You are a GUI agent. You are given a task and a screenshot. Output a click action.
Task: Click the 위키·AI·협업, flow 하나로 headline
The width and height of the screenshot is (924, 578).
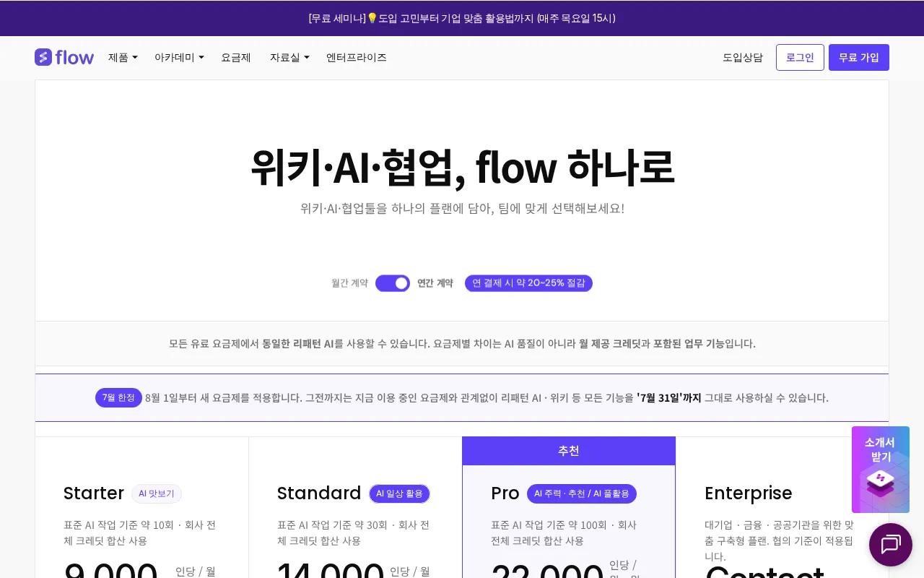pos(462,168)
